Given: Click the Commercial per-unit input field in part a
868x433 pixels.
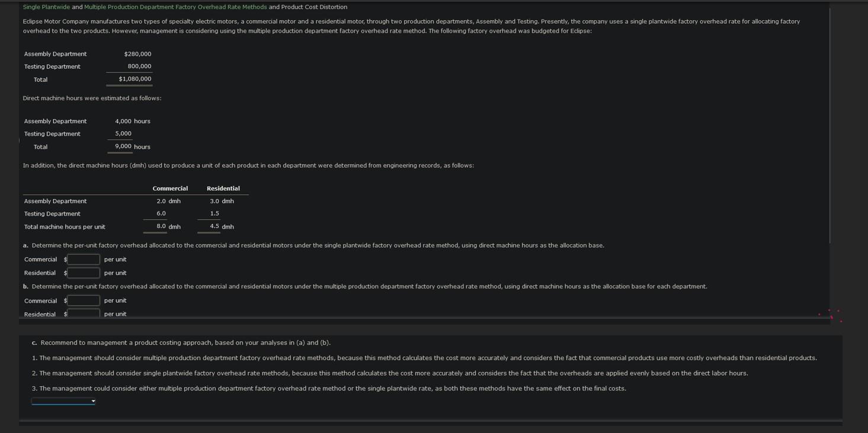Looking at the screenshot, I should pos(83,259).
